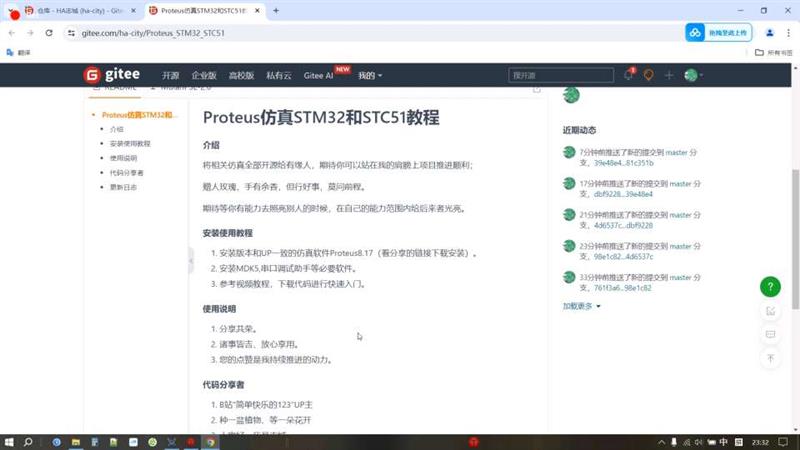The height and width of the screenshot is (450, 800).
Task: Click the blue cloud upload extension button
Action: [x=718, y=33]
